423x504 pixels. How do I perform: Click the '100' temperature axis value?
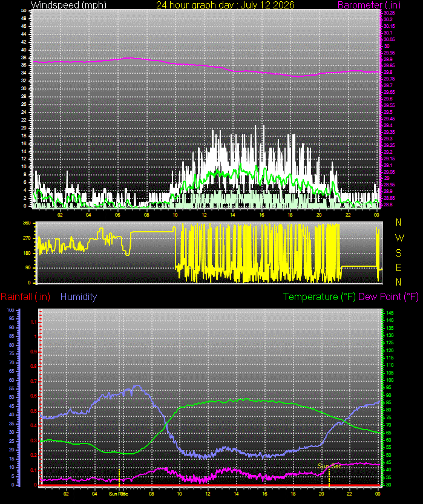click(390, 380)
